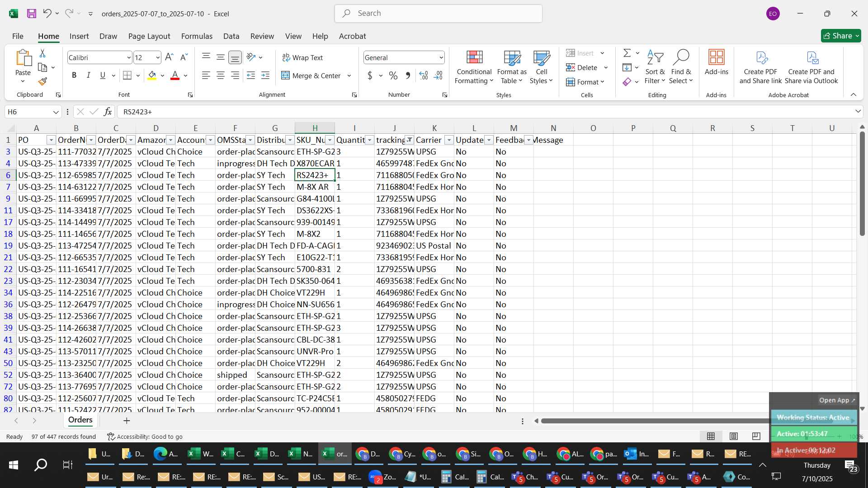Open the Data ribbon tab
868x488 pixels.
(231, 36)
